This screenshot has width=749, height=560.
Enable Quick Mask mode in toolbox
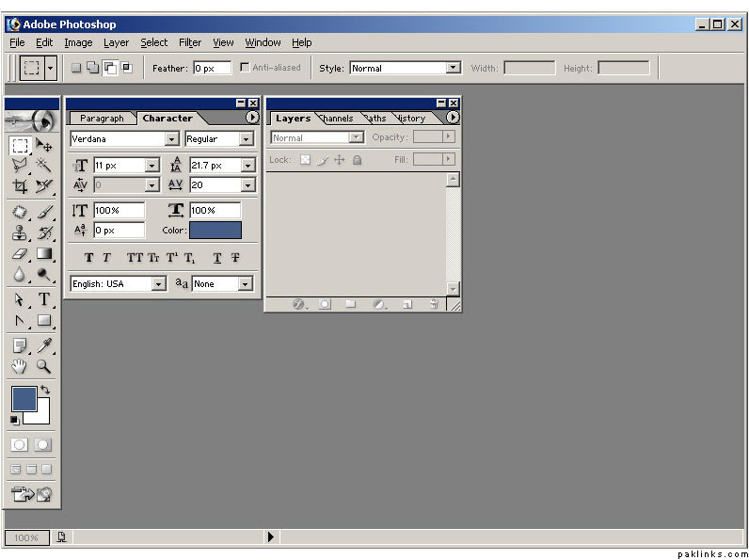point(42,444)
